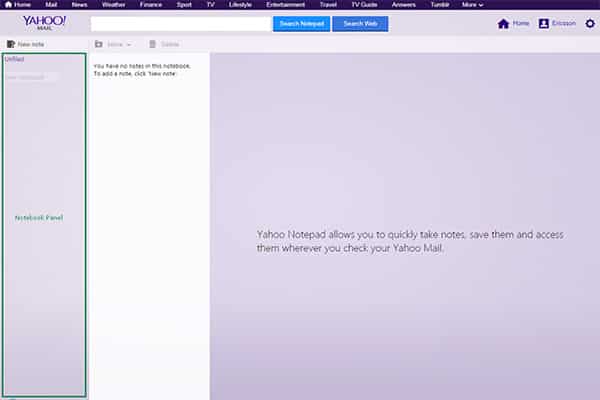600x400 pixels.
Task: Open Tumblr in the top navigation
Action: (440, 5)
